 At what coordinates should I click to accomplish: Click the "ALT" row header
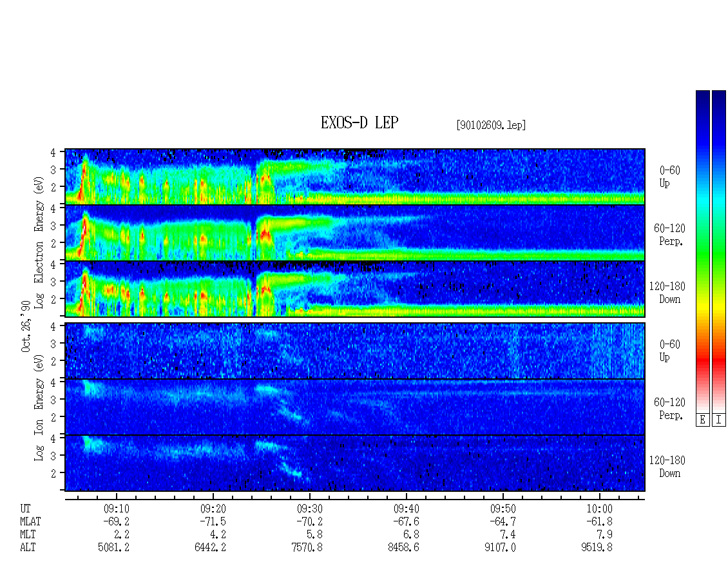[28, 547]
